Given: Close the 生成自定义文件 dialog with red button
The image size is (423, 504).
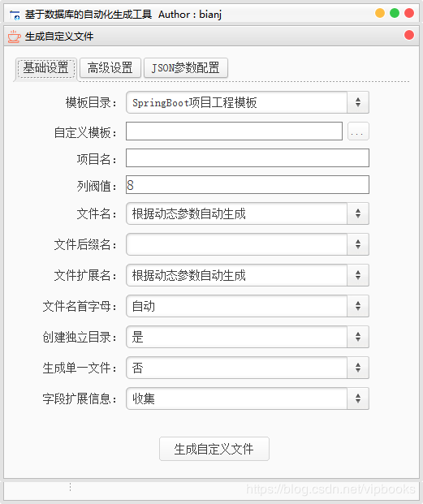Looking at the screenshot, I should (409, 35).
